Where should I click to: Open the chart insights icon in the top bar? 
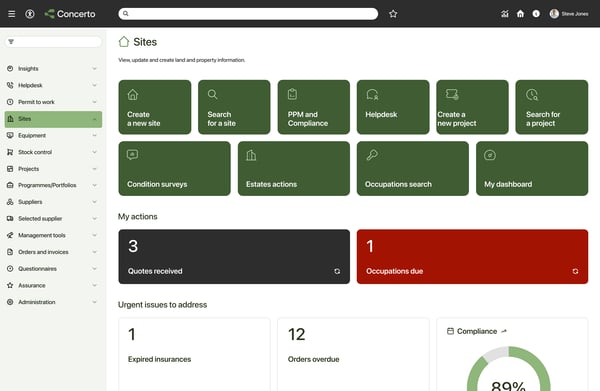505,14
